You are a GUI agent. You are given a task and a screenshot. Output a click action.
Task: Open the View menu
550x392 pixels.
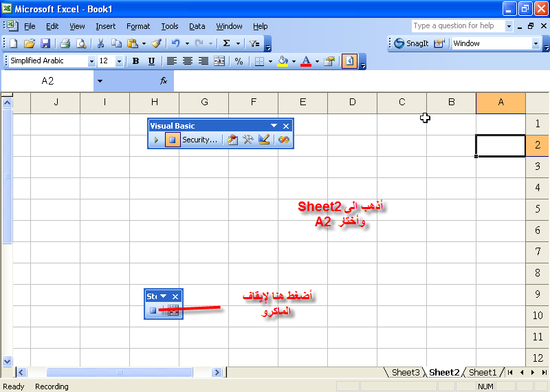(77, 26)
